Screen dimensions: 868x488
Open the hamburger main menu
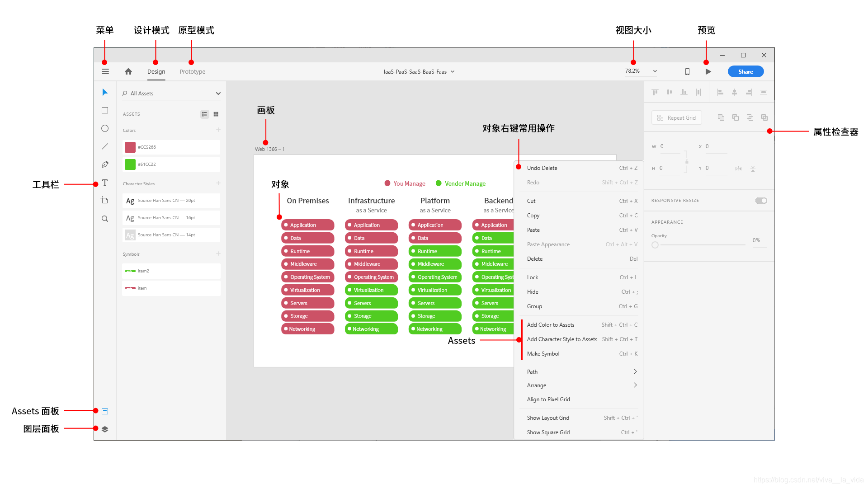(x=105, y=71)
